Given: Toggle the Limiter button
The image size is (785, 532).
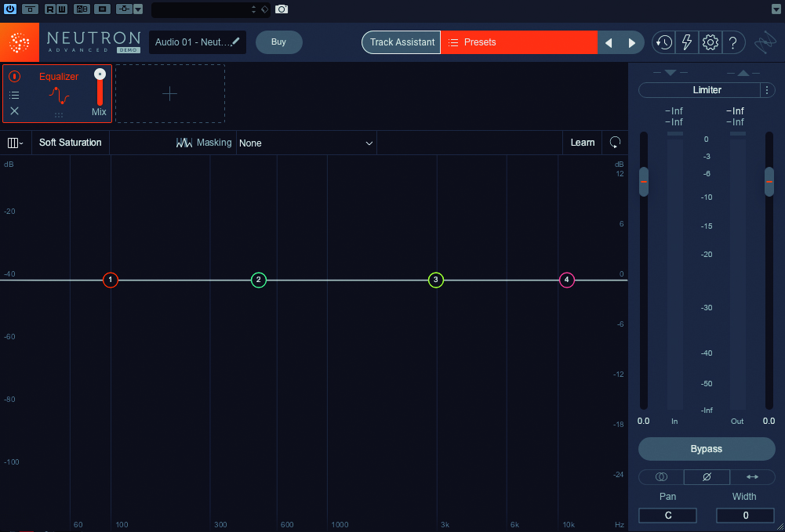Looking at the screenshot, I should (x=700, y=90).
